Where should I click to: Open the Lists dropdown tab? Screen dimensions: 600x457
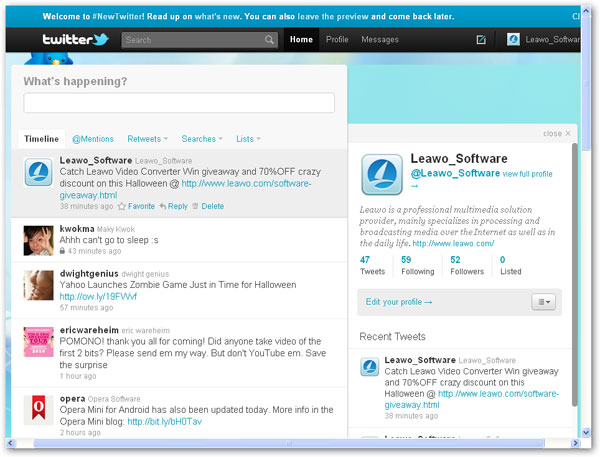coord(248,139)
